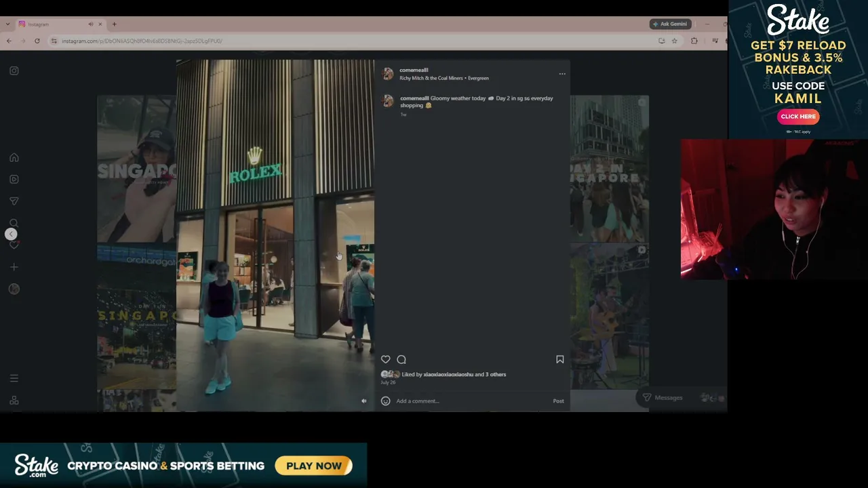Screen dimensions: 868x488
Task: Open the browser Extensions puzzle icon
Action: click(694, 41)
